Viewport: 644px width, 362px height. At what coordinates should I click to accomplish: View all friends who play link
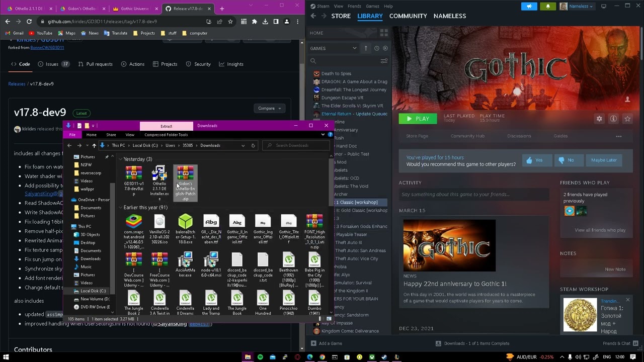[x=600, y=230]
